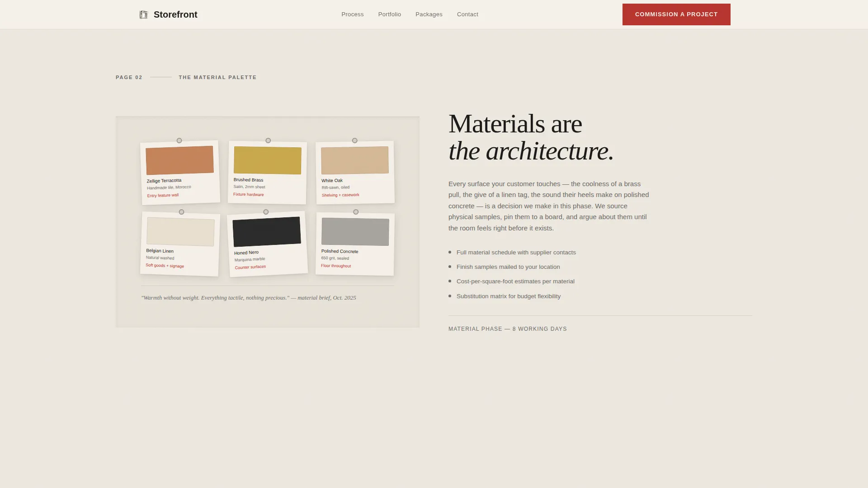The image size is (868, 488).
Task: Click the pushpin above Brushed Brass card
Action: (x=268, y=141)
